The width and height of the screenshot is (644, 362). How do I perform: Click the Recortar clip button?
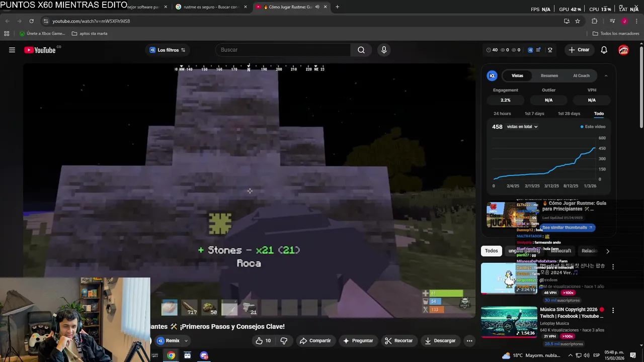(398, 340)
